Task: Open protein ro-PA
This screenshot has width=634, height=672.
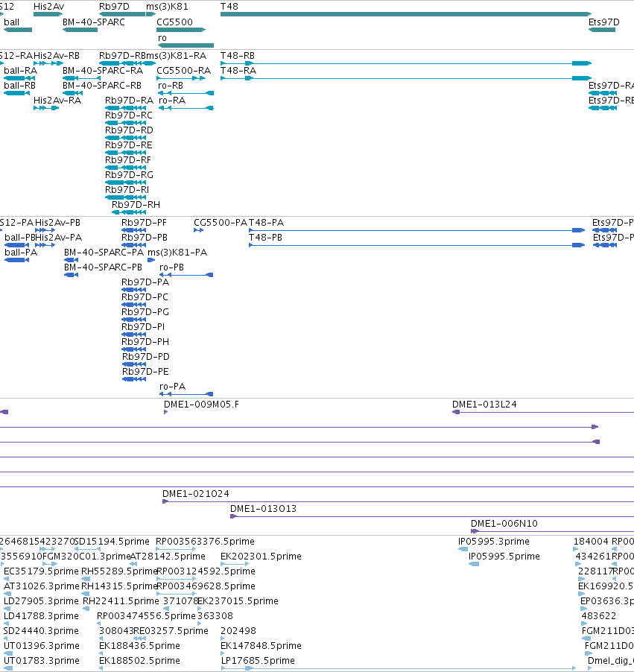Action: pos(186,394)
